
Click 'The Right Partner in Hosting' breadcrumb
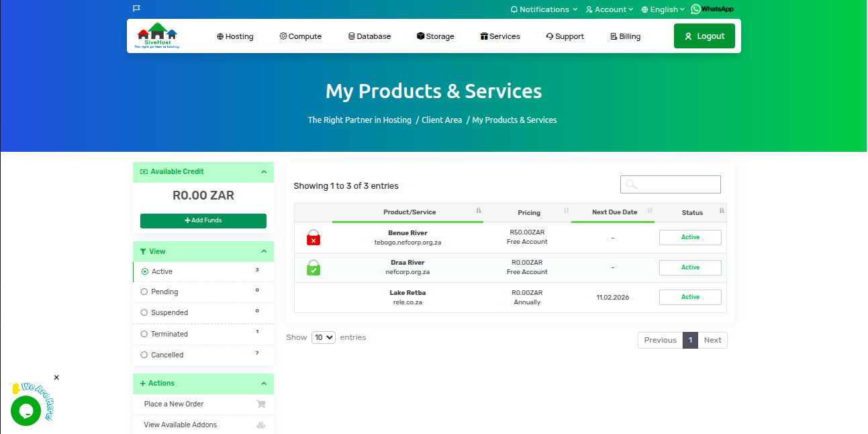(360, 120)
